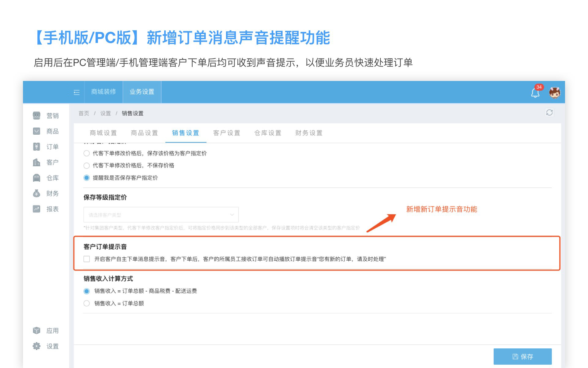
Task: Open the 请选择客户类型 dropdown
Action: tap(161, 215)
